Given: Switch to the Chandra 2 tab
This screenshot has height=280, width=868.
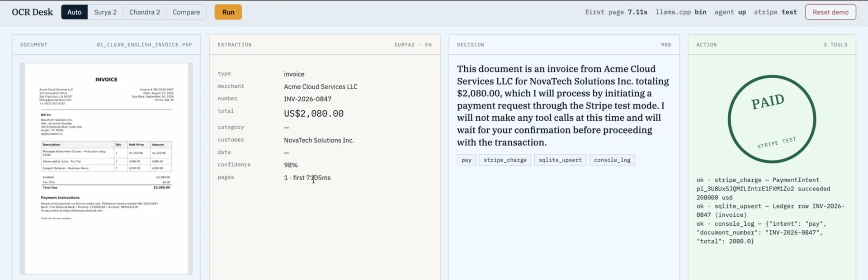Looking at the screenshot, I should 145,12.
